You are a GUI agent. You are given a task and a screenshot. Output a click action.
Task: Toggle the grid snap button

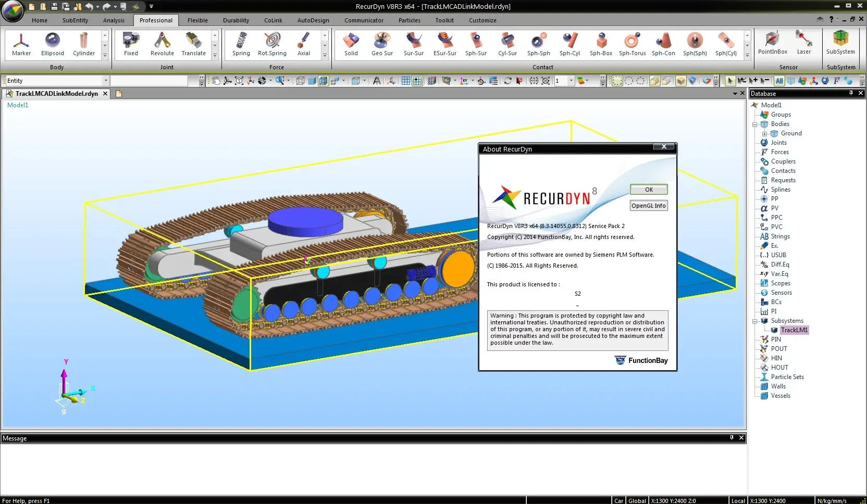coord(417,81)
